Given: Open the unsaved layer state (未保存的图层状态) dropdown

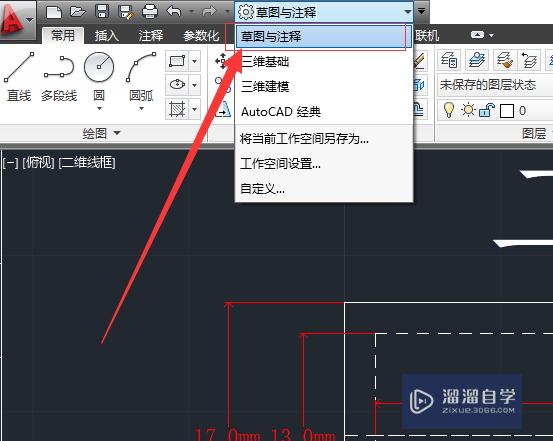Looking at the screenshot, I should tap(494, 85).
